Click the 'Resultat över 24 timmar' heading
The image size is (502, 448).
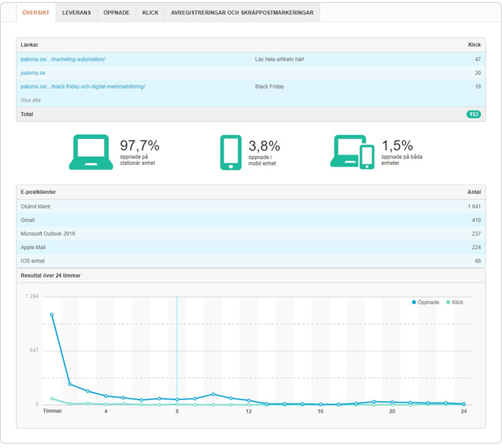point(51,275)
